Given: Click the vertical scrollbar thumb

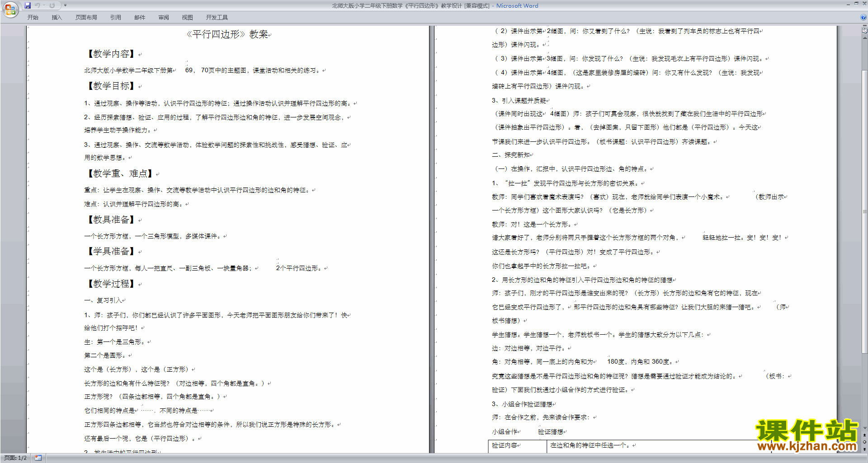Looking at the screenshot, I should pos(864,211).
